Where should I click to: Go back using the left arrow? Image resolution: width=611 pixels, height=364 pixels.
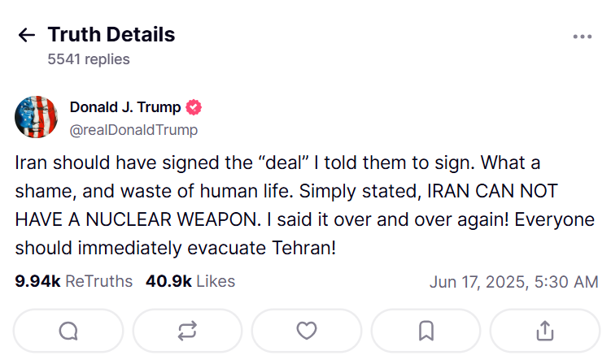[27, 35]
